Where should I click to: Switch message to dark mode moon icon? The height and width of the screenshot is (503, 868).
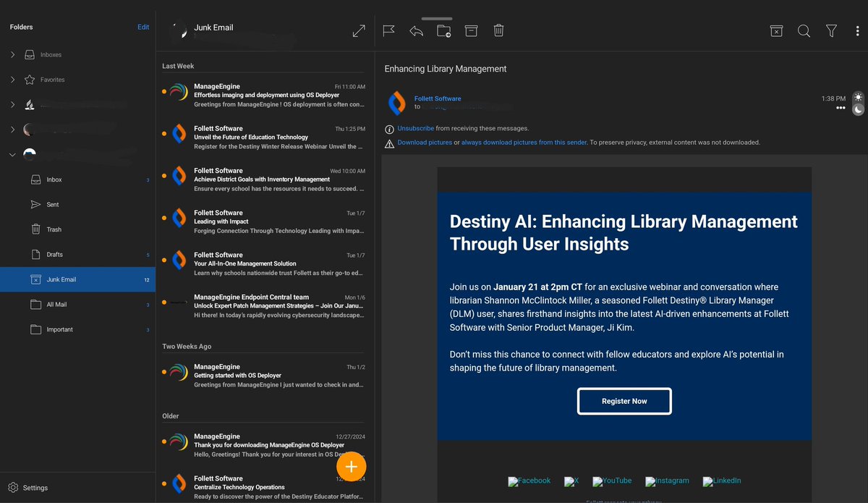(859, 109)
